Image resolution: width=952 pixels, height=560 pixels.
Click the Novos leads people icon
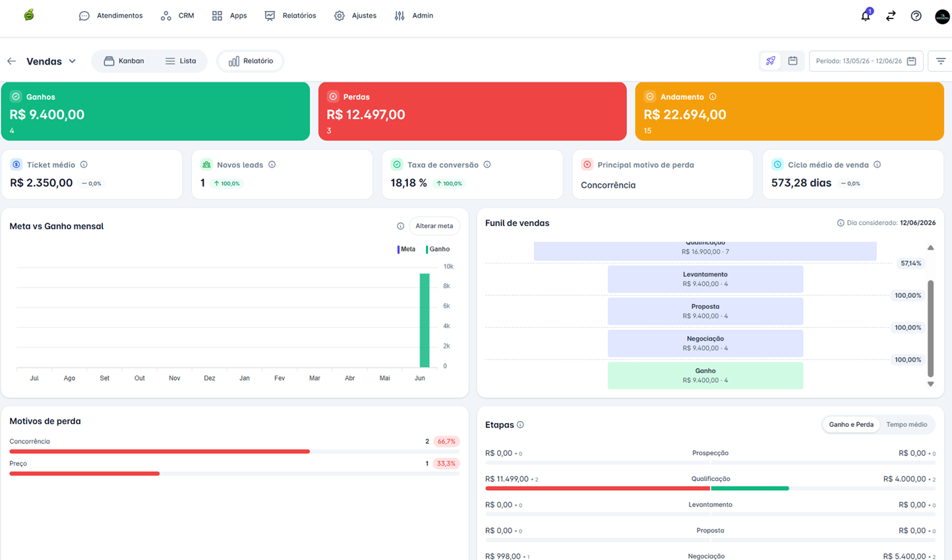point(206,165)
